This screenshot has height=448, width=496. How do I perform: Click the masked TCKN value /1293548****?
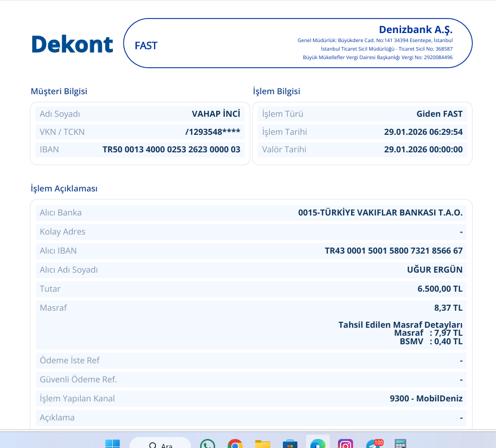pyautogui.click(x=213, y=132)
